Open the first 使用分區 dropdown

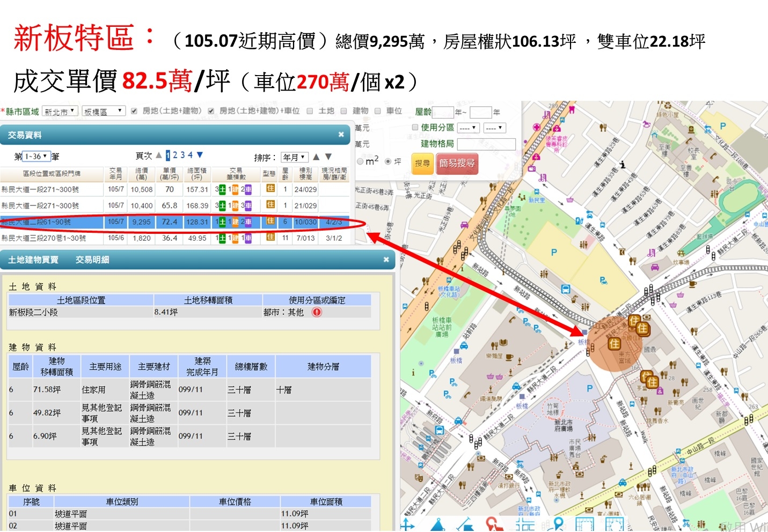click(468, 128)
